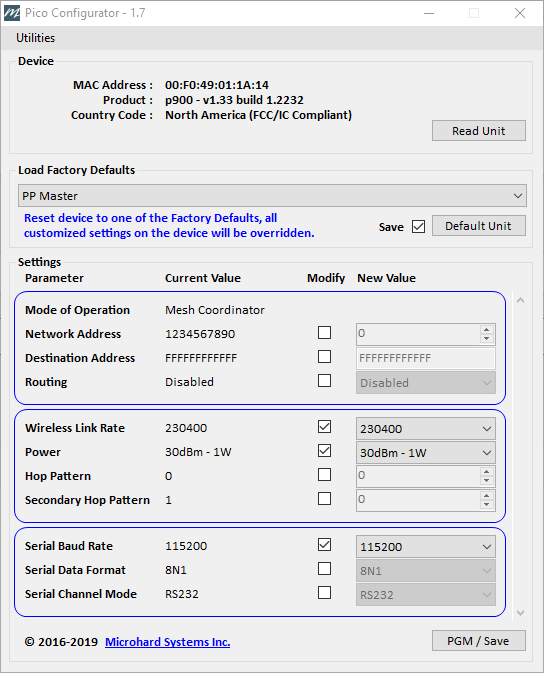Open the PP Master factory defaults dropdown
Viewport: 544px width, 673px height.
tap(272, 196)
